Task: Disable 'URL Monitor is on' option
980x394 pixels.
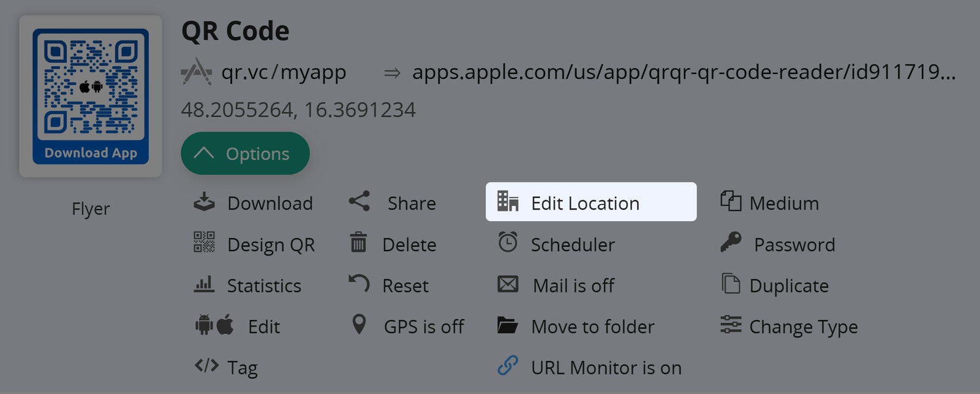Action: [605, 368]
